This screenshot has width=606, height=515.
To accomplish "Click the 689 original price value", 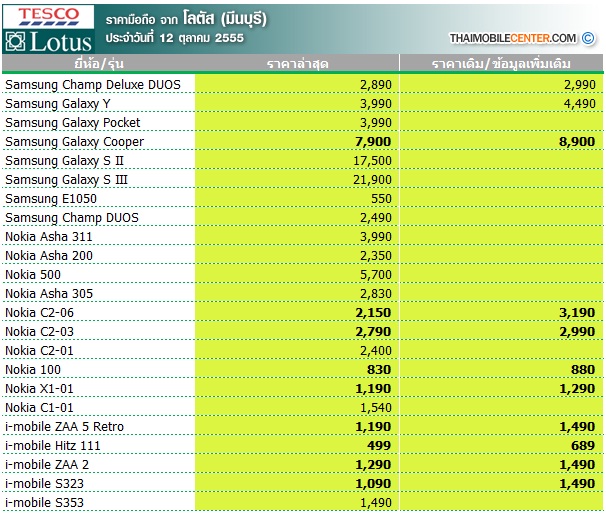I will click(x=583, y=445).
